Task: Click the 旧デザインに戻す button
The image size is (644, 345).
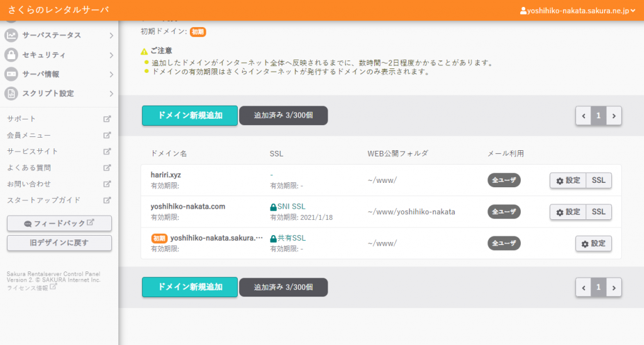Action: coord(59,243)
